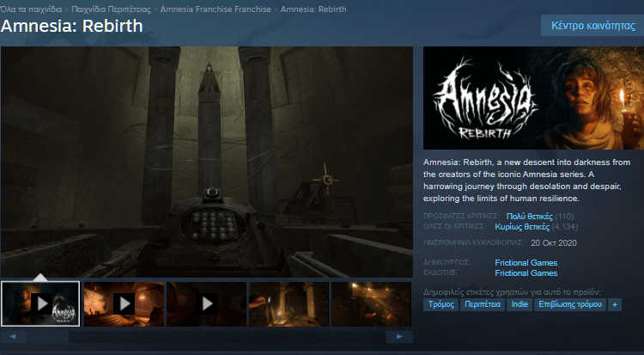The height and width of the screenshot is (355, 644).
Task: Open all reviews Κυρίως θετικές link
Action: 522,227
